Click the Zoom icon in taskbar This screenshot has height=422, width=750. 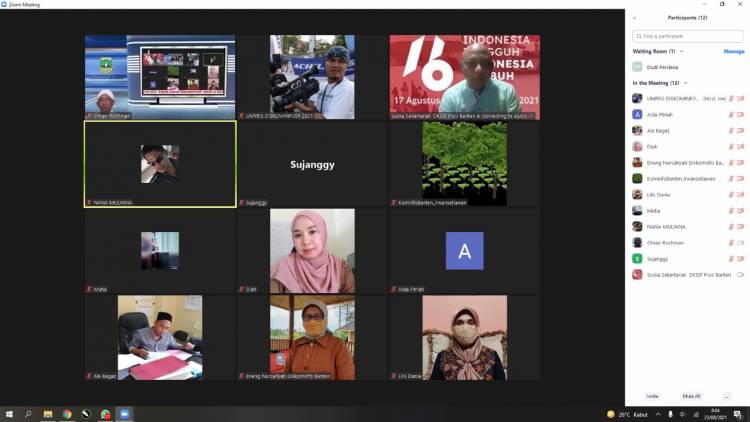tap(124, 414)
